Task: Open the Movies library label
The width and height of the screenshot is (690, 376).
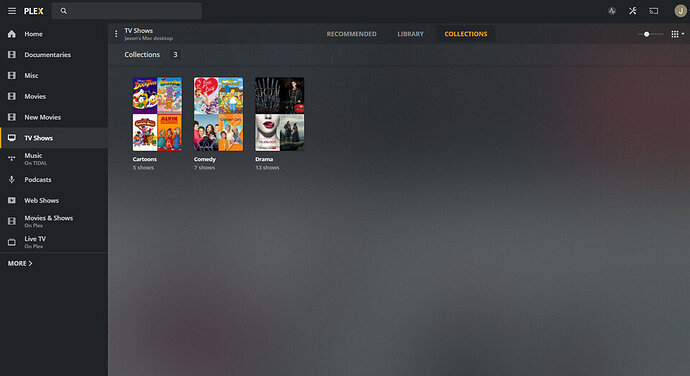Action: [35, 96]
